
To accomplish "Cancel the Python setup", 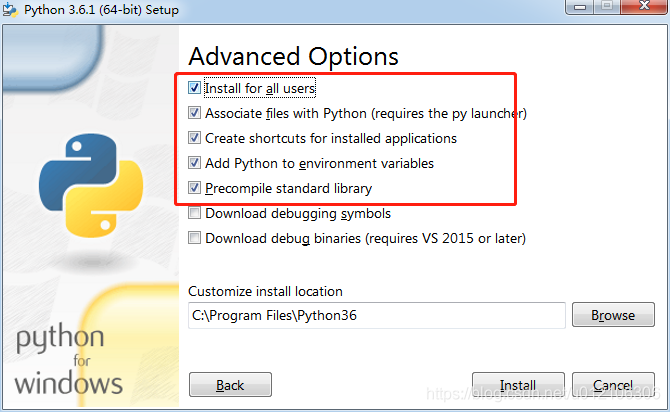I will click(613, 385).
